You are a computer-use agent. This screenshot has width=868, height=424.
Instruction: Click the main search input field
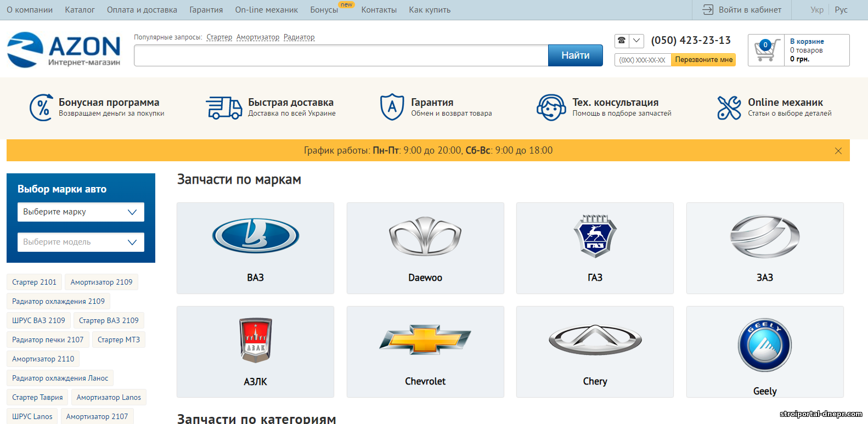(x=341, y=55)
